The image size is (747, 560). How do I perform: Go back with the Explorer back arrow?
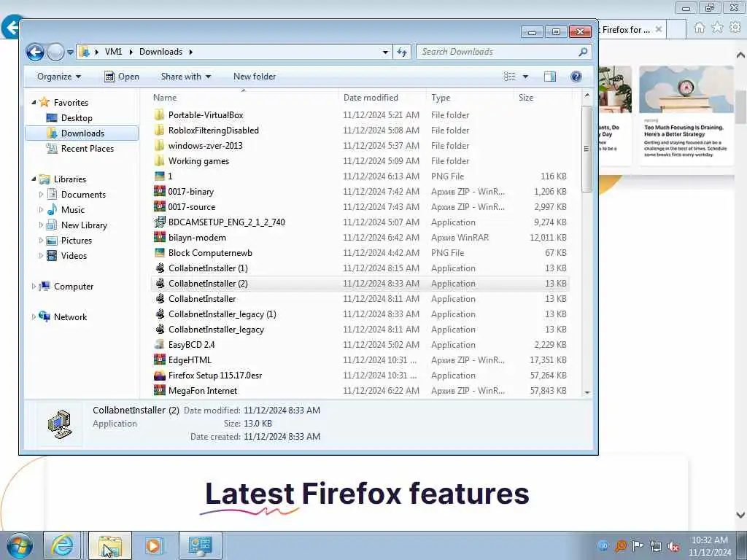(35, 52)
